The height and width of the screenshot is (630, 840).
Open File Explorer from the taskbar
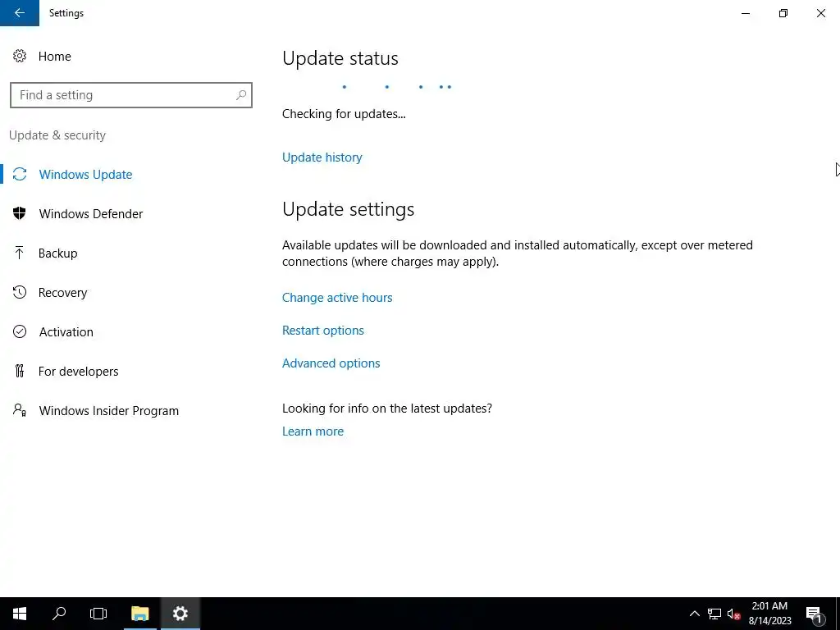pyautogui.click(x=139, y=614)
